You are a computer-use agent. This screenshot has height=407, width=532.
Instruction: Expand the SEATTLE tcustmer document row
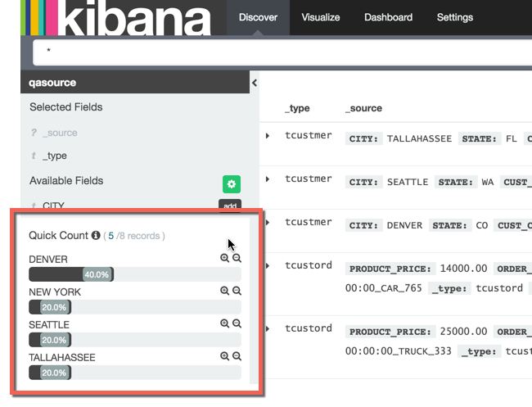pos(268,179)
